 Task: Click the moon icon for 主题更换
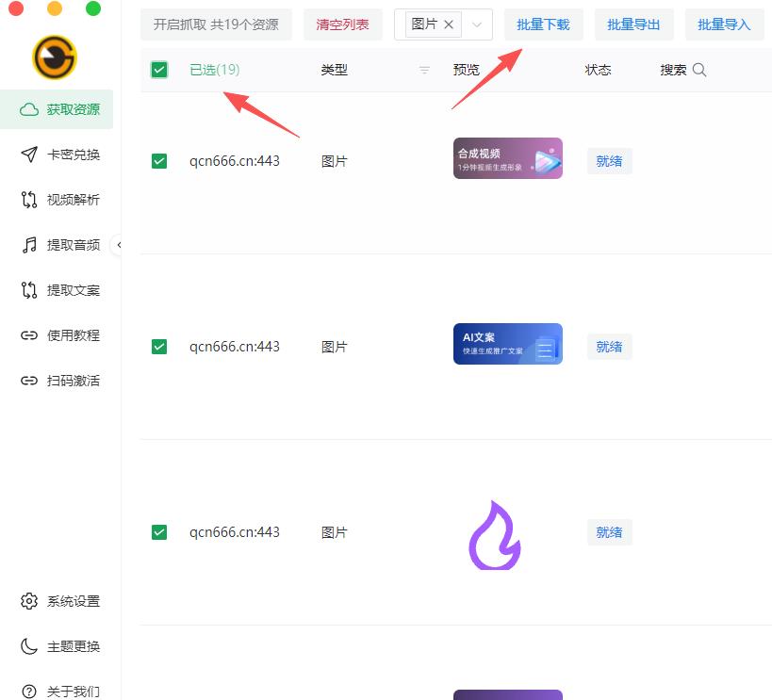29,646
